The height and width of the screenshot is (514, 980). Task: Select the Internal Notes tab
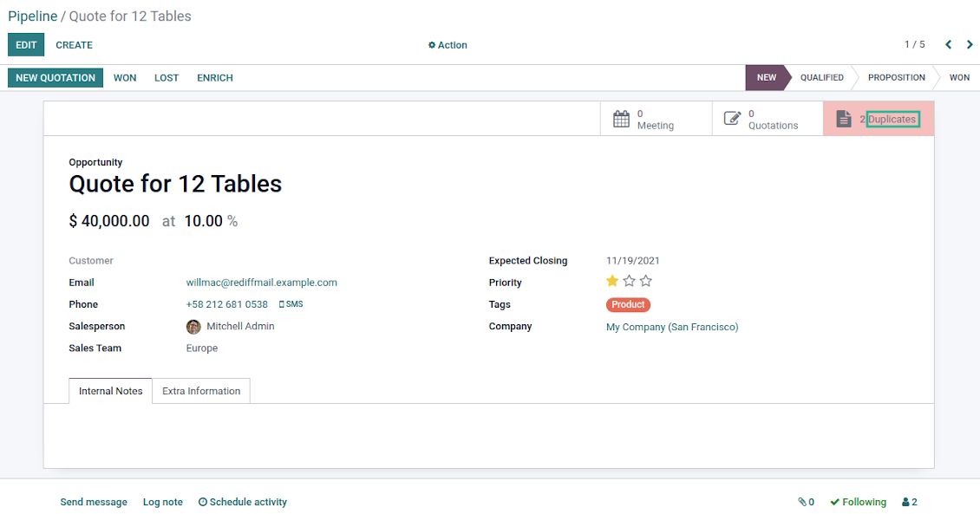pyautogui.click(x=110, y=391)
